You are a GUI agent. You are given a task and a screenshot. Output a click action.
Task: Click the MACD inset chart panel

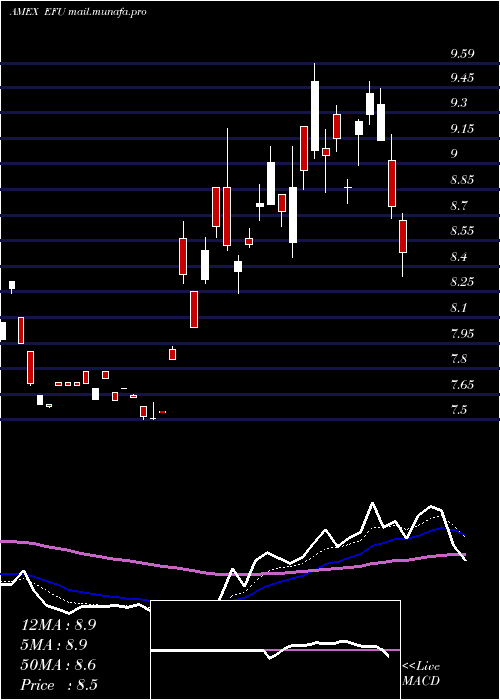(x=275, y=650)
